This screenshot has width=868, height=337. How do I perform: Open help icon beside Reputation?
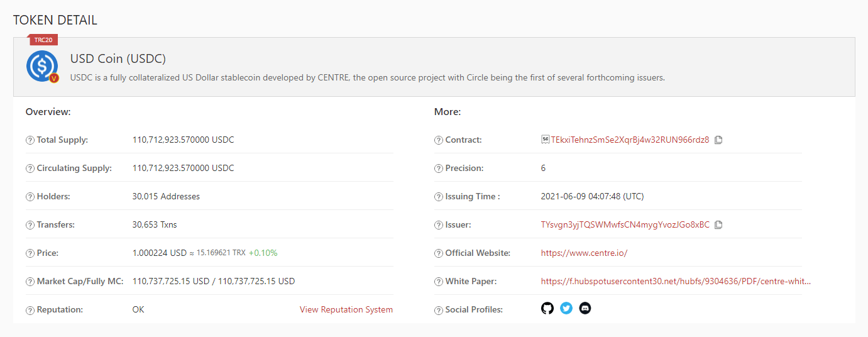pyautogui.click(x=30, y=310)
